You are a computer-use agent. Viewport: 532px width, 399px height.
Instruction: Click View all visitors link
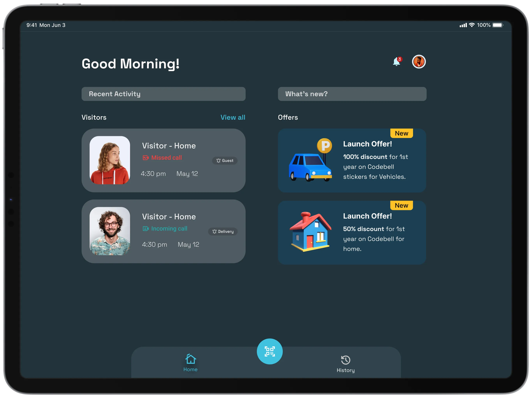click(x=233, y=117)
